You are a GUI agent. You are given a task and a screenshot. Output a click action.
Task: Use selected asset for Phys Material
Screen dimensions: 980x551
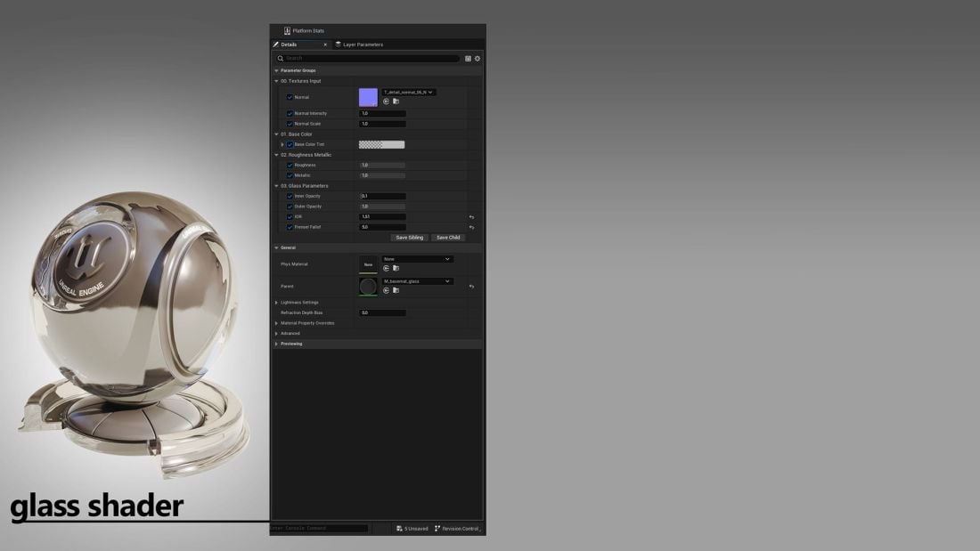[387, 268]
